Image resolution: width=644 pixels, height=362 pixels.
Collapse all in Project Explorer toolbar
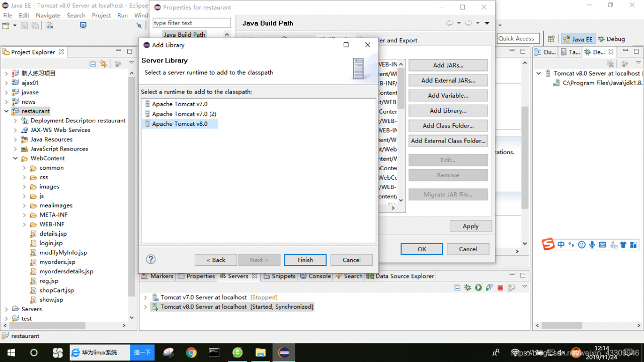click(93, 63)
